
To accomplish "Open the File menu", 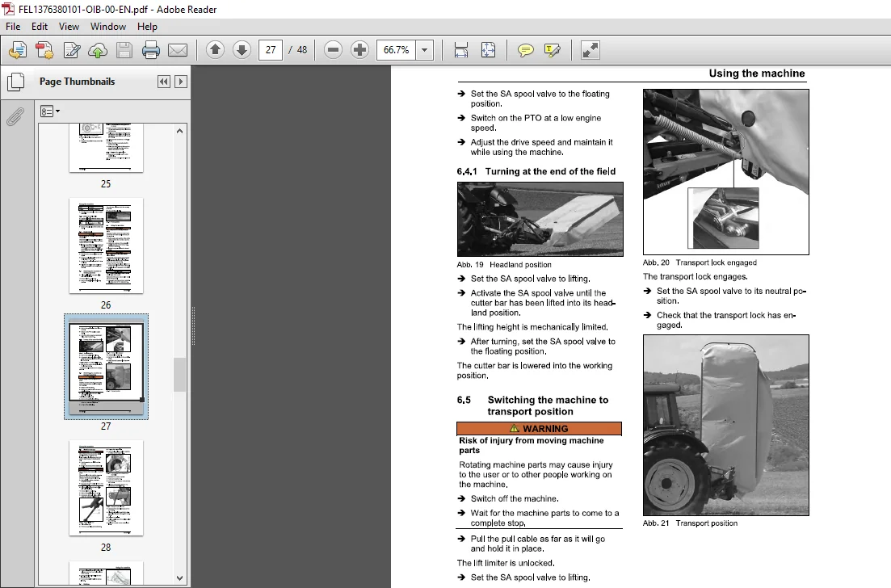I will tap(13, 27).
